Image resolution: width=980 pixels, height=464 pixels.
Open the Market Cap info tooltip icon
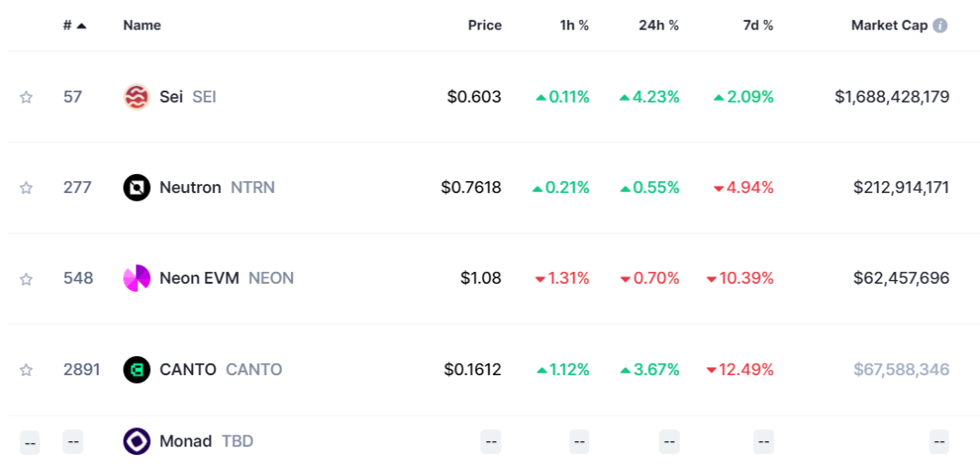click(x=940, y=26)
